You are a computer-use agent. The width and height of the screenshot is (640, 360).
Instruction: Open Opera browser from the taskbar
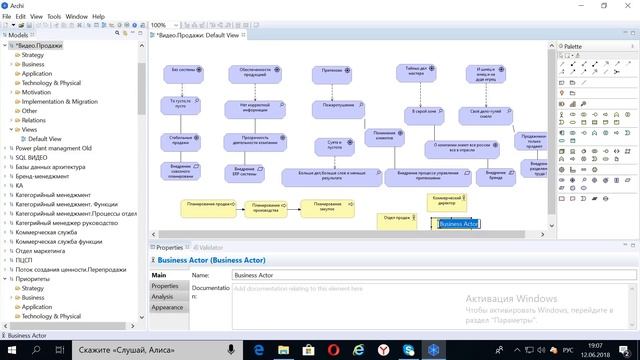pyautogui.click(x=333, y=350)
